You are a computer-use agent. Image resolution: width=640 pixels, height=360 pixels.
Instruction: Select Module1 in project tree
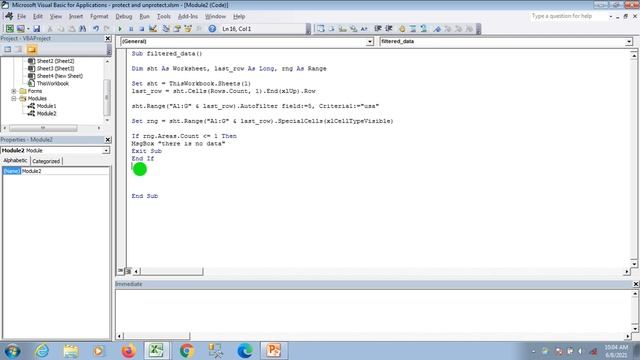(x=47, y=106)
